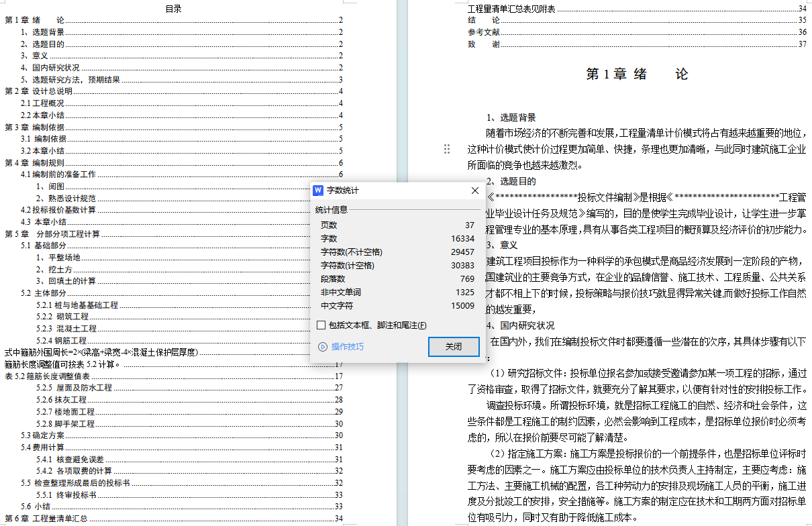Click the WPS icon in 字数统计 dialog title
The width and height of the screenshot is (812, 526).
[319, 191]
